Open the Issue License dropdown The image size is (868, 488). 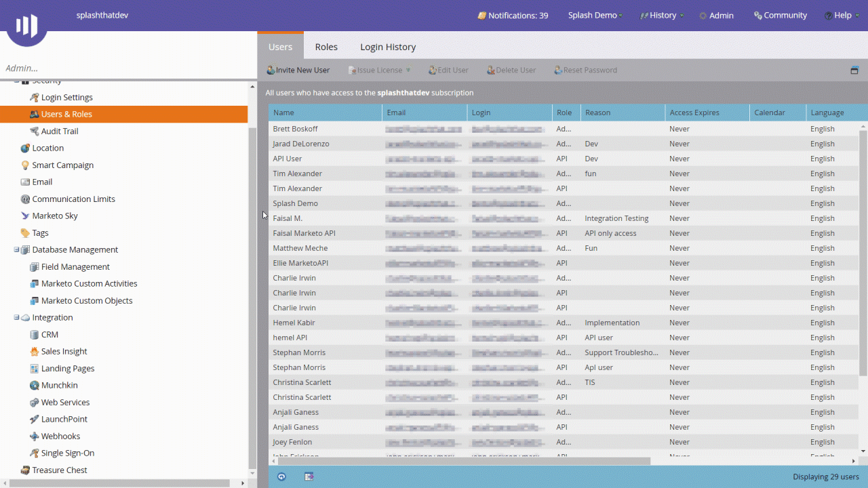379,70
